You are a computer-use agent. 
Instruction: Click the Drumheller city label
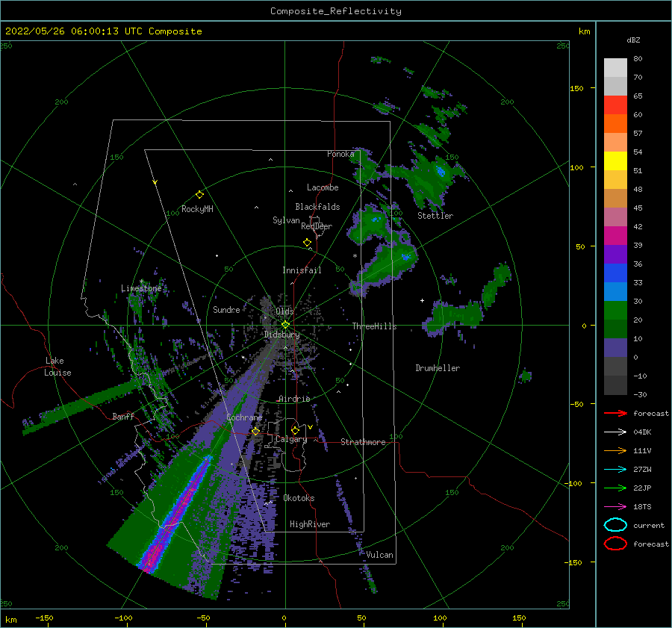click(x=438, y=368)
